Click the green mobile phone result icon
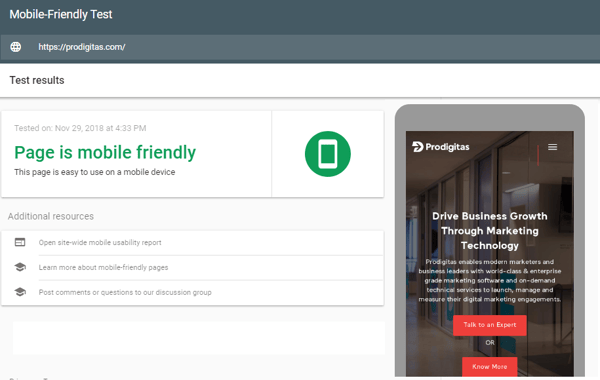This screenshot has height=380, width=600. click(x=328, y=154)
